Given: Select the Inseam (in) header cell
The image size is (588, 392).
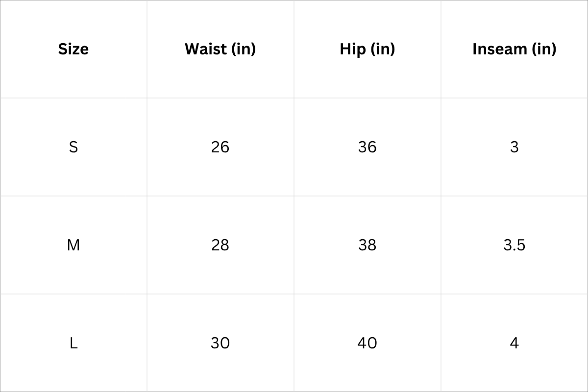Looking at the screenshot, I should (x=514, y=49).
